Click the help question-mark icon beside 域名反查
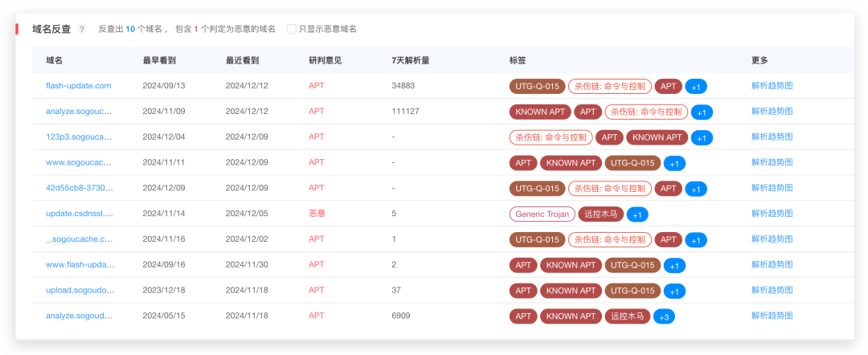 (82, 29)
